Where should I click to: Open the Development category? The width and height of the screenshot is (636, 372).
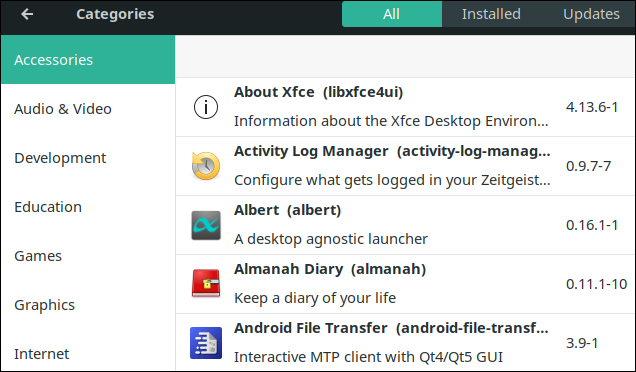pos(88,158)
